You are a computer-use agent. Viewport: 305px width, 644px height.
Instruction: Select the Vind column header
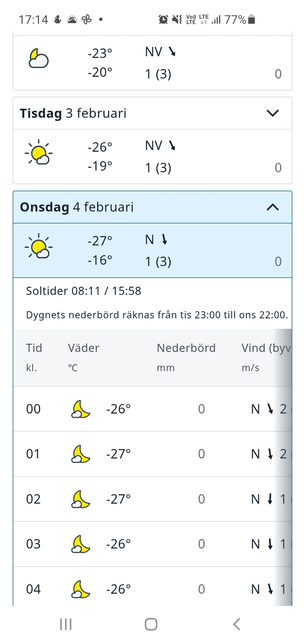266,348
